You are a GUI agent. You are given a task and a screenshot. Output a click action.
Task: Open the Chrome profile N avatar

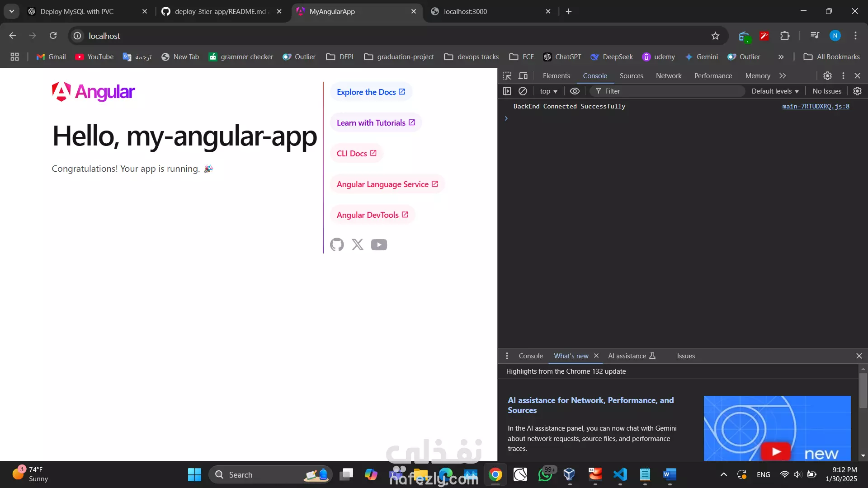[x=835, y=36]
